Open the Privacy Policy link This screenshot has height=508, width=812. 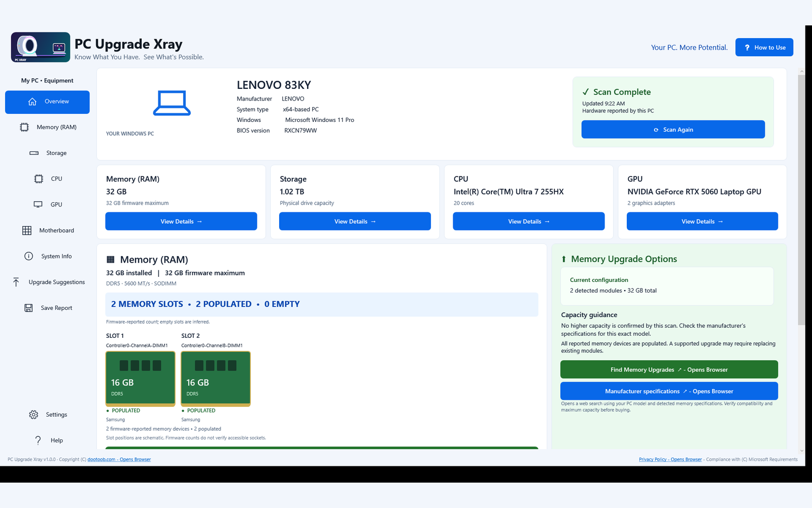click(670, 460)
